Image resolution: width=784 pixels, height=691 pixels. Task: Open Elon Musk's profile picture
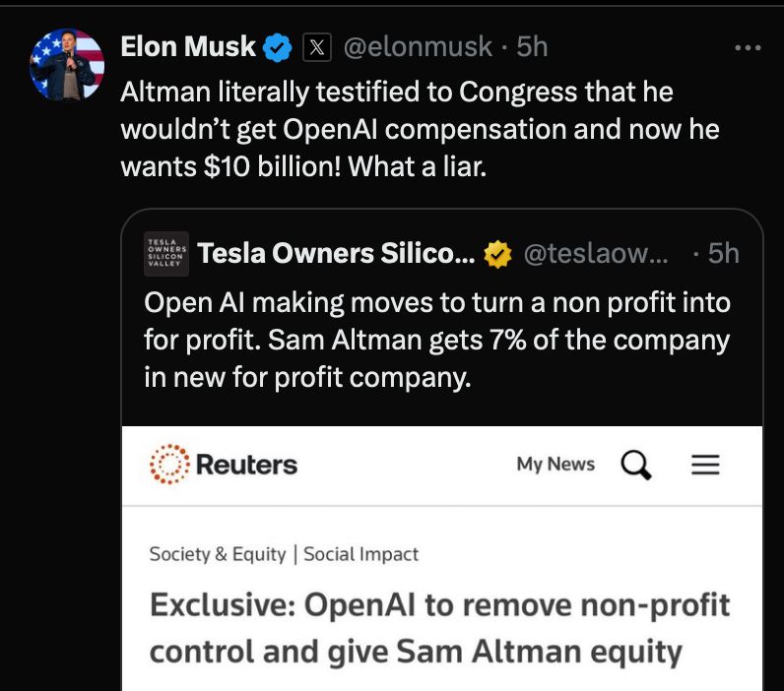click(x=67, y=65)
